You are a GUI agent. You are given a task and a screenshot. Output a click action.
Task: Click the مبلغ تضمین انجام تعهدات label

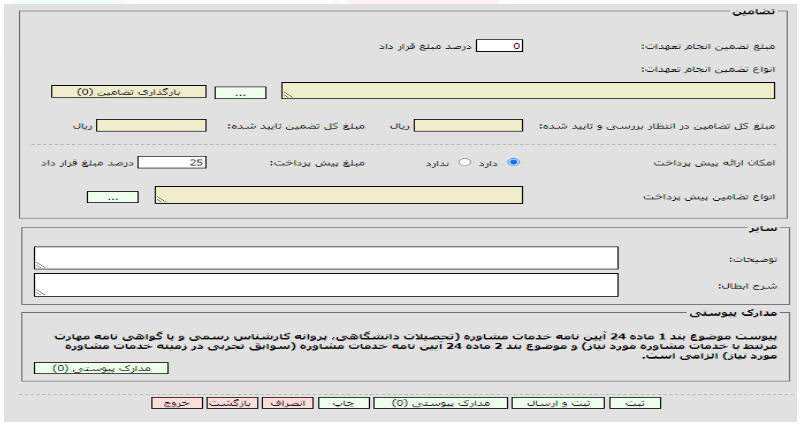[x=708, y=46]
